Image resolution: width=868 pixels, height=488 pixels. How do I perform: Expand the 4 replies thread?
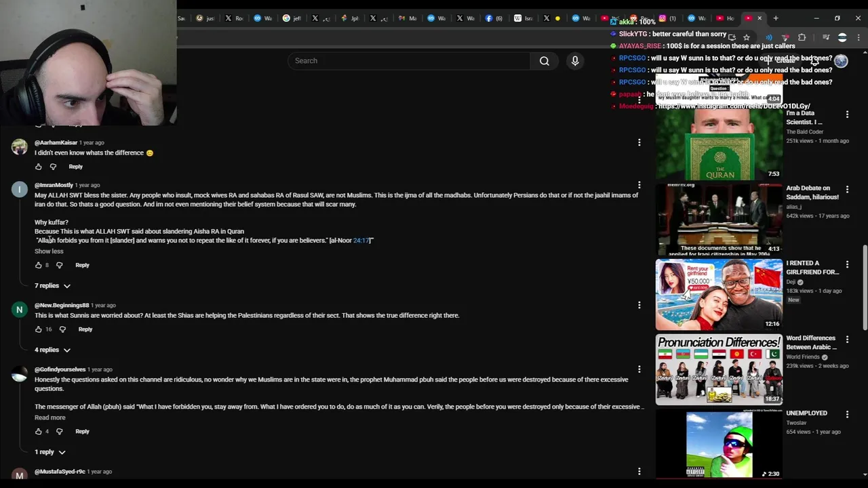52,350
